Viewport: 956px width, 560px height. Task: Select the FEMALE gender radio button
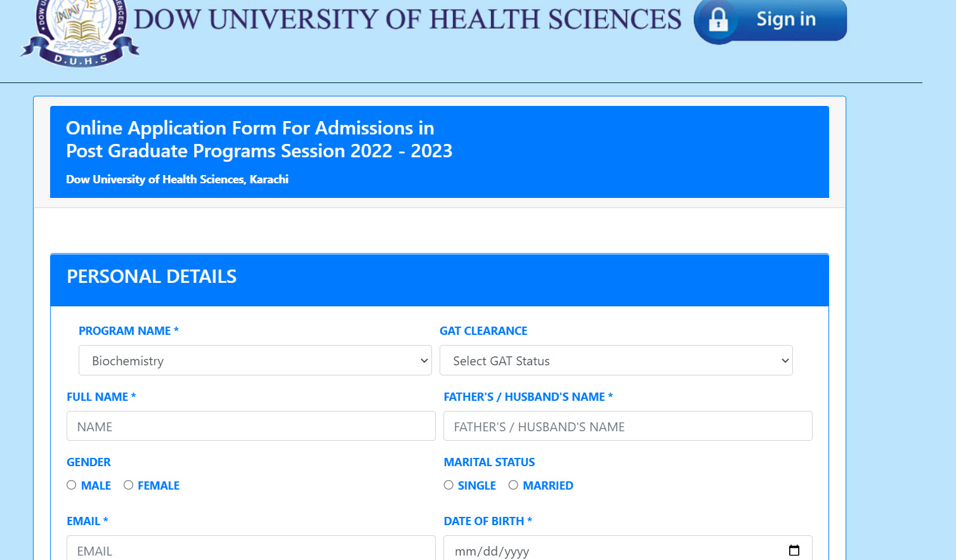click(x=129, y=485)
